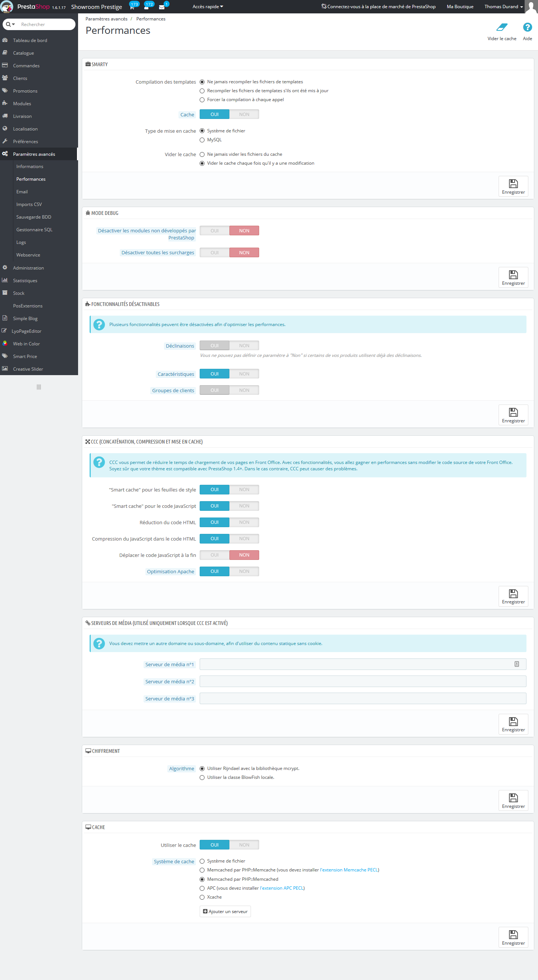Enable Déplacer le code JavaScript à la fin
This screenshot has height=980, width=538.
[215, 555]
